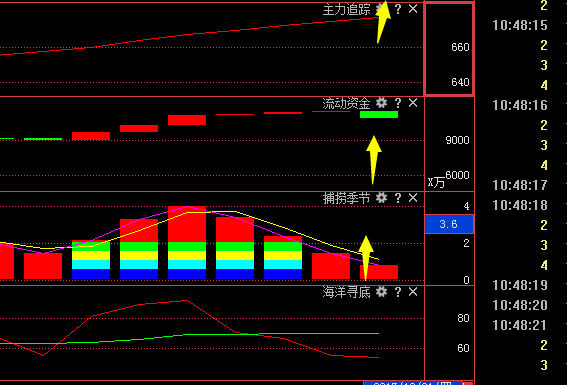This screenshot has width=567, height=385.
Task: Open help for 海洋寻底 indicator
Action: tap(398, 292)
